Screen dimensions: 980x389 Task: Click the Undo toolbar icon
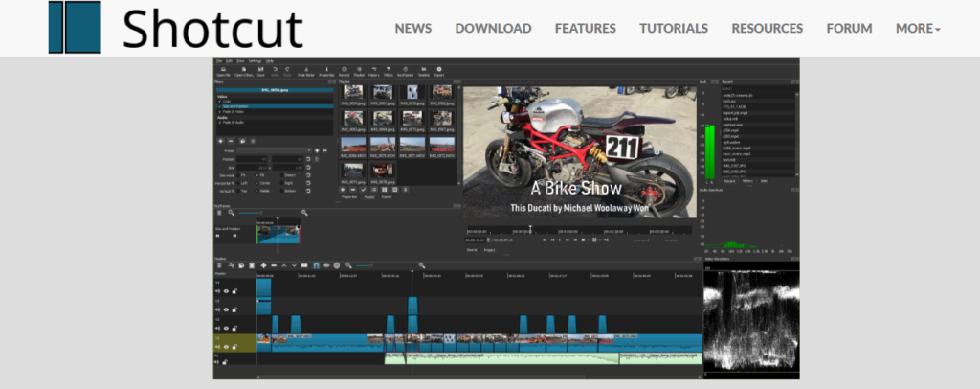click(x=275, y=71)
